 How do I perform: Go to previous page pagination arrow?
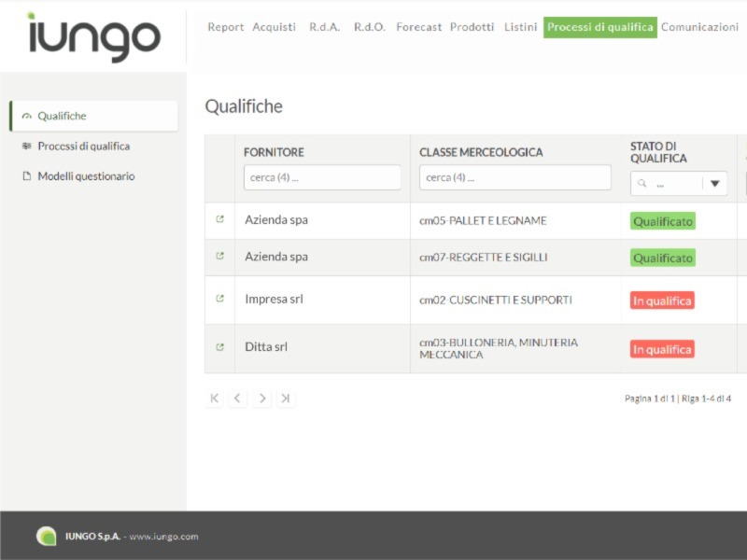point(238,399)
